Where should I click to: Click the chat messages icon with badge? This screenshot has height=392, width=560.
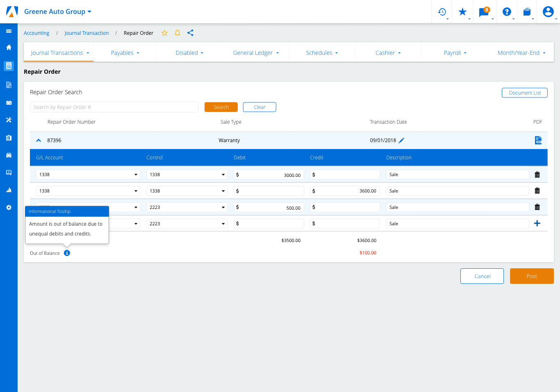[x=484, y=12]
